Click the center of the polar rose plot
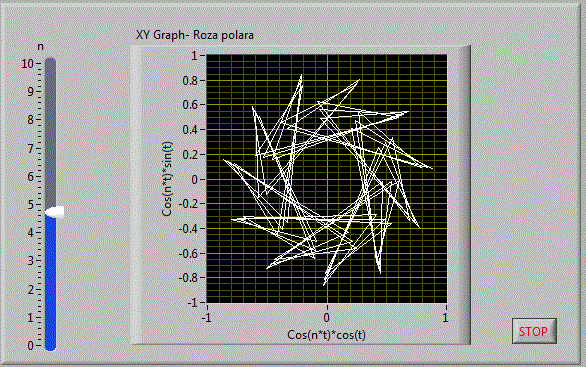586x367 pixels. pos(327,179)
